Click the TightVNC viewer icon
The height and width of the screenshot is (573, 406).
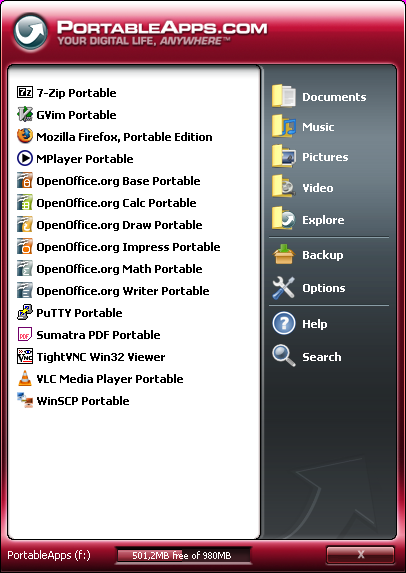pyautogui.click(x=25, y=356)
